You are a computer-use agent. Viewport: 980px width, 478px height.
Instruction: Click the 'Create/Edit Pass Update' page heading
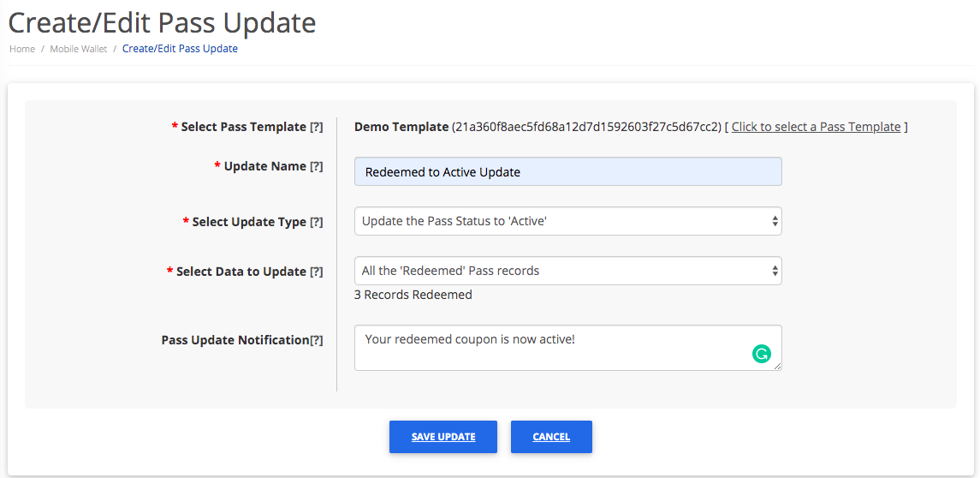coord(162,22)
